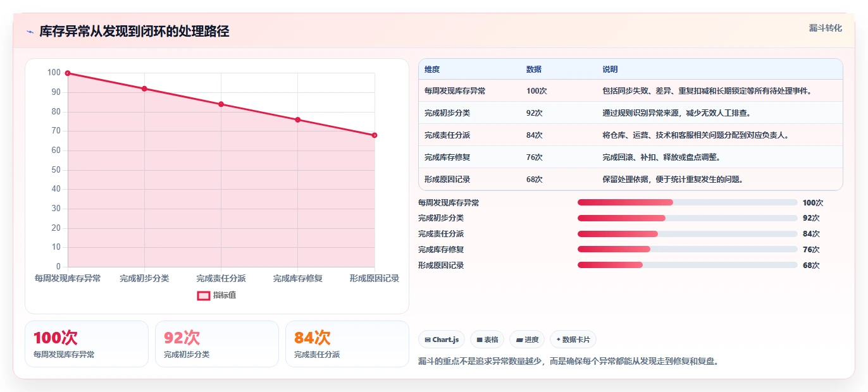Click the 92次 table cell
868x392 pixels.
[558, 113]
